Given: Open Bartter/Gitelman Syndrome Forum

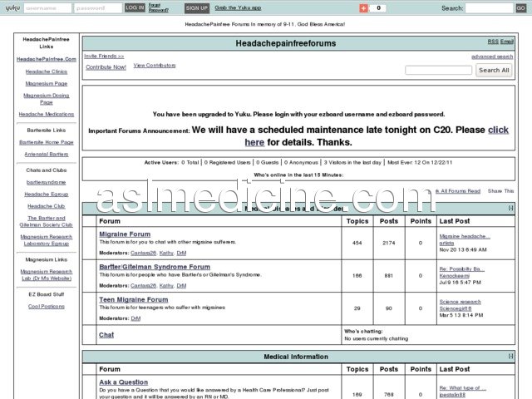Looking at the screenshot, I should (155, 267).
